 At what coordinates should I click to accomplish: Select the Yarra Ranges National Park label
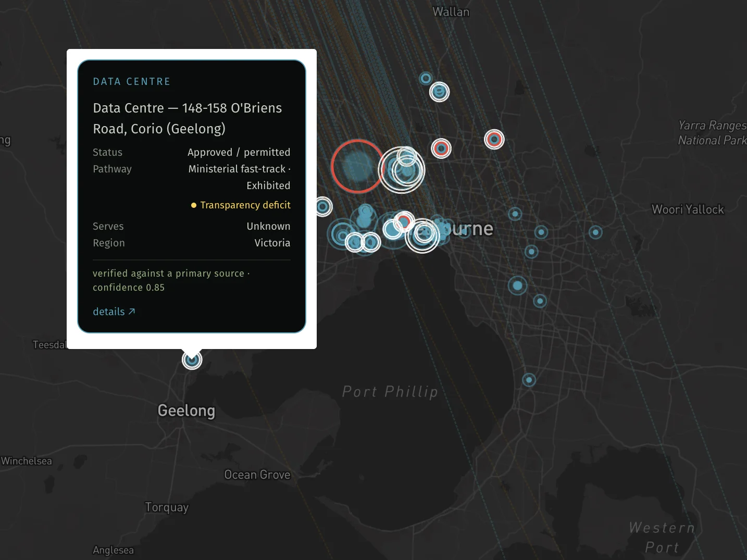(x=713, y=133)
